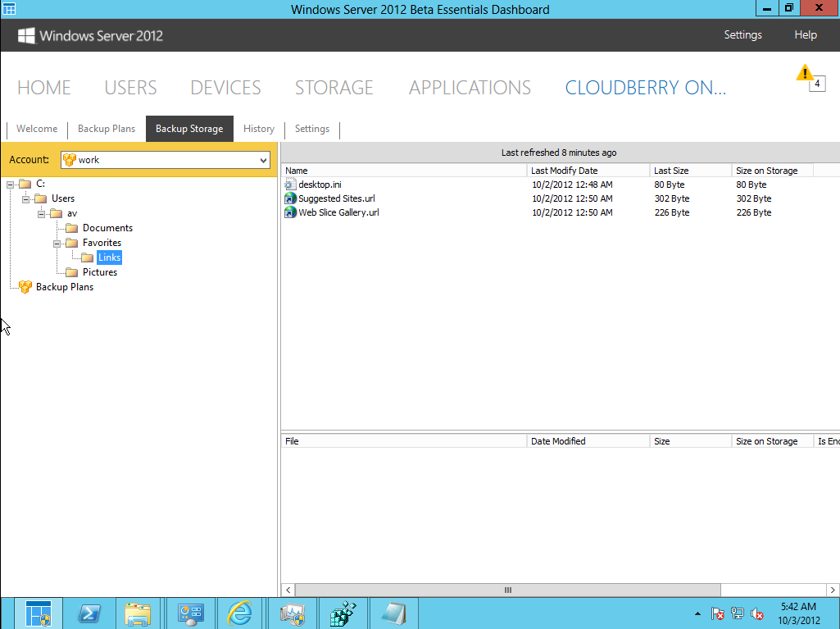Click horizontal scrollbar left arrow

pyautogui.click(x=288, y=590)
